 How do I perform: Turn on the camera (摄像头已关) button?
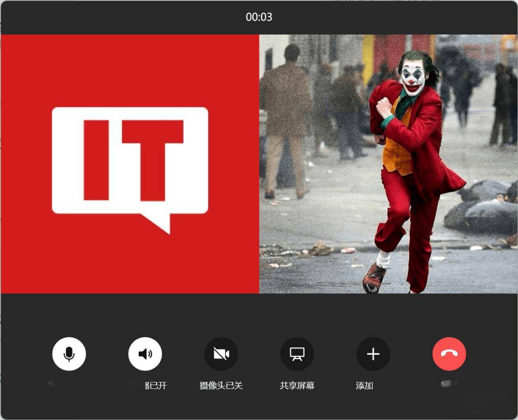click(x=221, y=354)
